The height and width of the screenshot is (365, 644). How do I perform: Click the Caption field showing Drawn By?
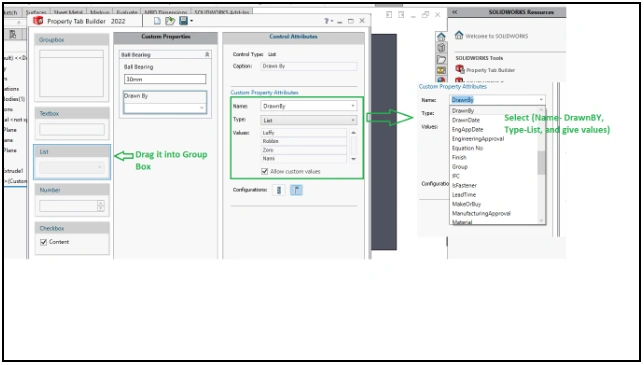[309, 66]
